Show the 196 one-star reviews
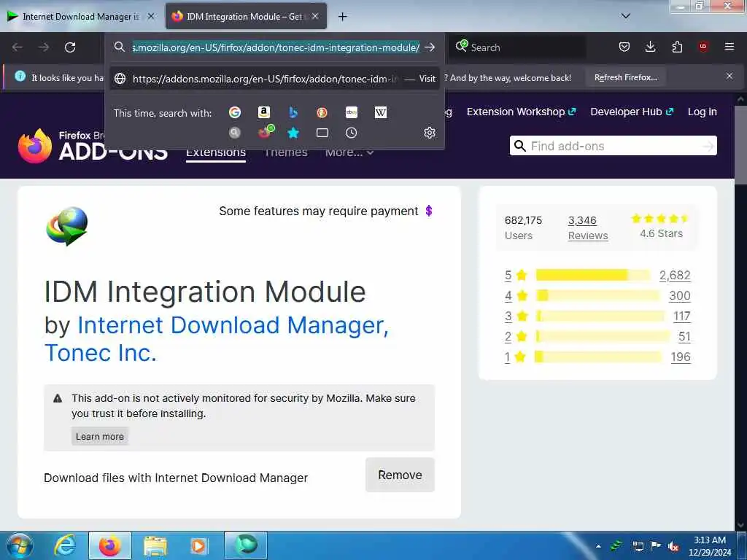The width and height of the screenshot is (747, 560). pos(681,357)
